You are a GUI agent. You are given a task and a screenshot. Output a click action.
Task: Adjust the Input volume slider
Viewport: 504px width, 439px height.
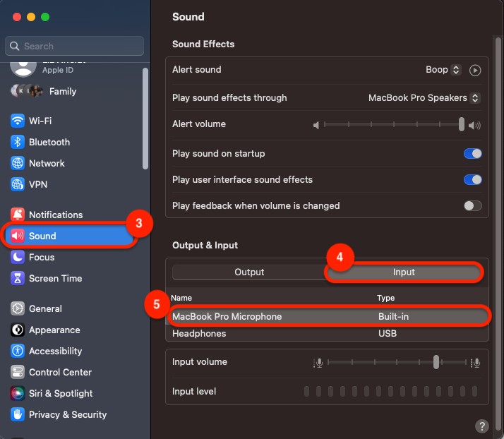[x=436, y=362]
